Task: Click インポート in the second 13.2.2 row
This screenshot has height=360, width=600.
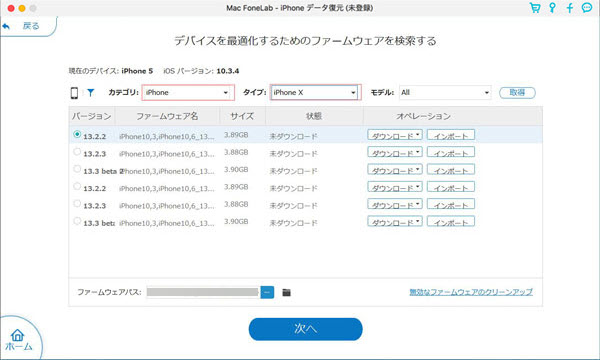Action: (x=451, y=187)
